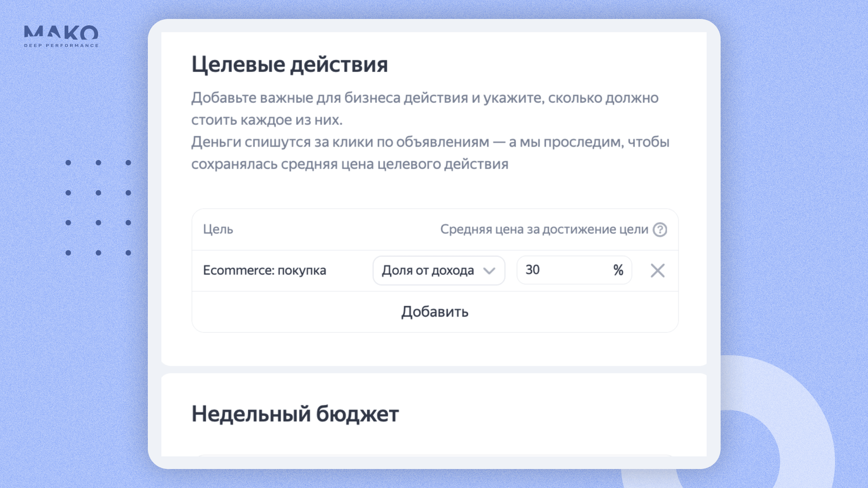Click the gray divider between the two sections
This screenshot has height=488, width=868.
point(434,370)
